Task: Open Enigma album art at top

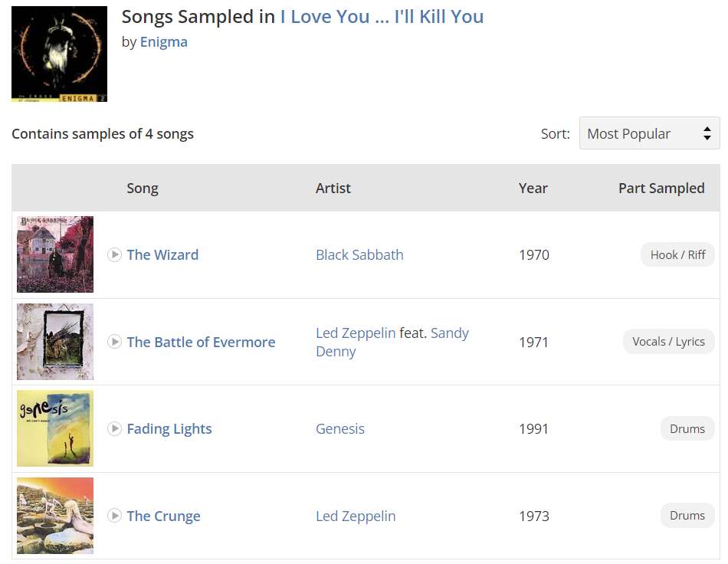Action: [x=59, y=54]
